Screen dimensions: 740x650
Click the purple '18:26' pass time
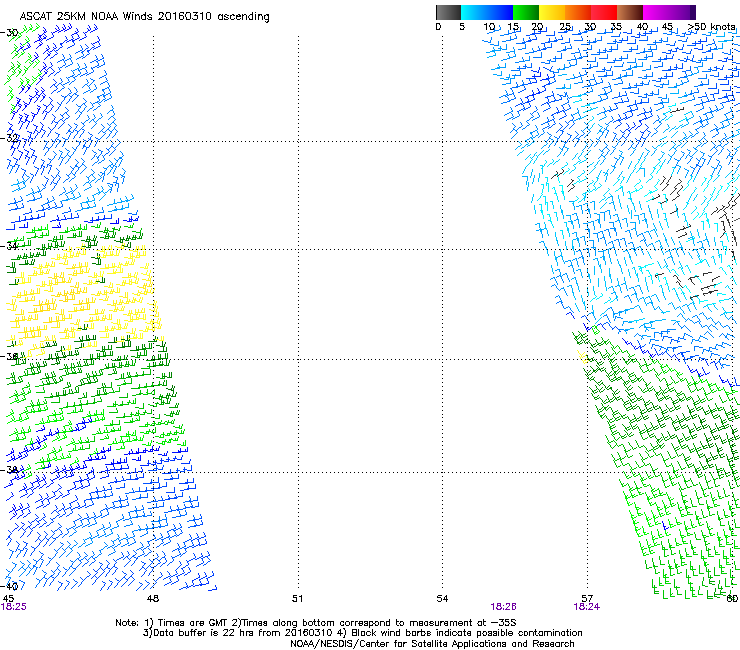coord(503,607)
